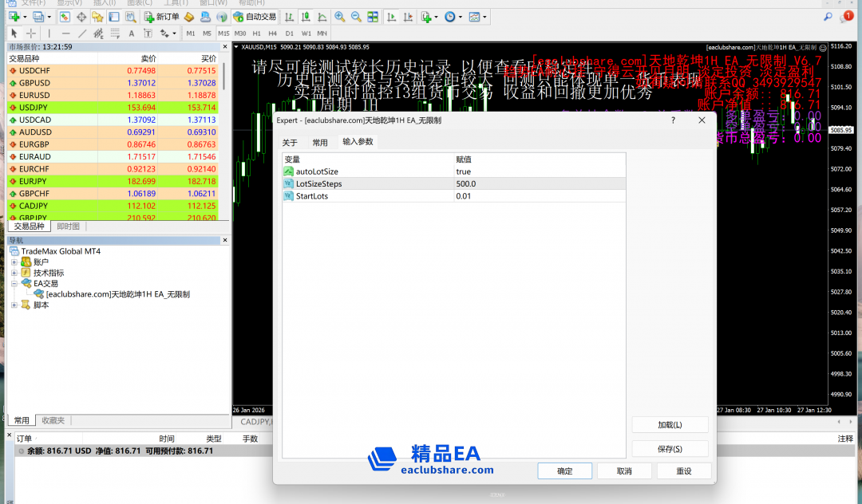Click the 加载(L) button
This screenshot has width=862, height=504.
click(x=670, y=424)
